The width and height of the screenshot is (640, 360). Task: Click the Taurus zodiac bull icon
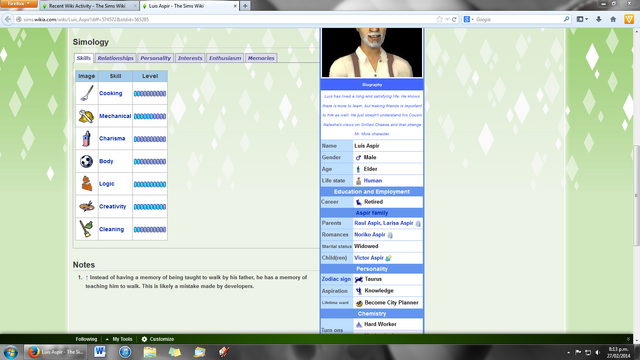359,280
